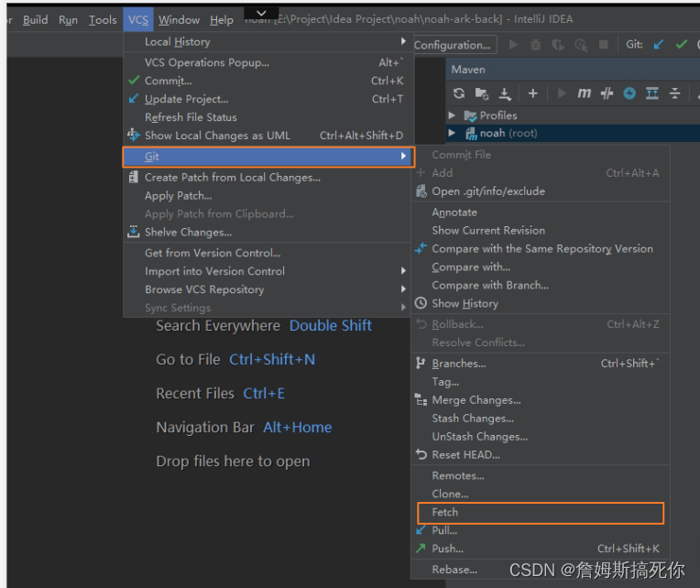Image resolution: width=700 pixels, height=588 pixels.
Task: Choose Compare with the Same Repository Version
Action: 541,249
